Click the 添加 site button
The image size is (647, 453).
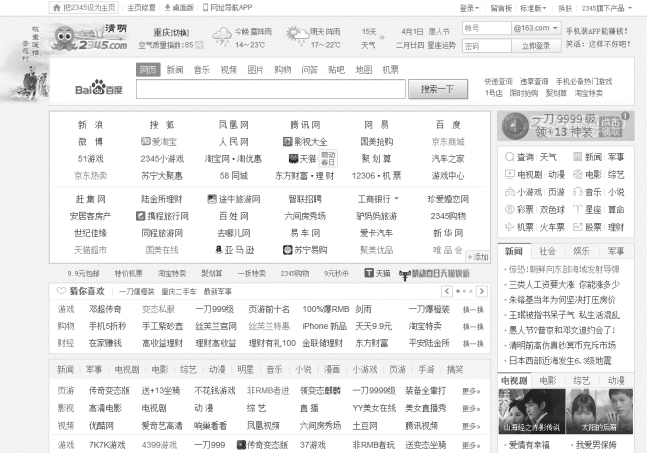477,257
